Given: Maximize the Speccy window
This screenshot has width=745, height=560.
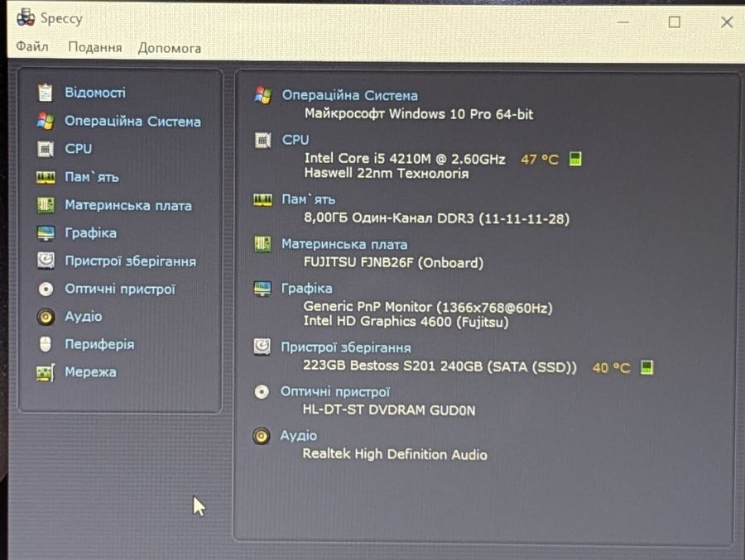Looking at the screenshot, I should click(674, 22).
